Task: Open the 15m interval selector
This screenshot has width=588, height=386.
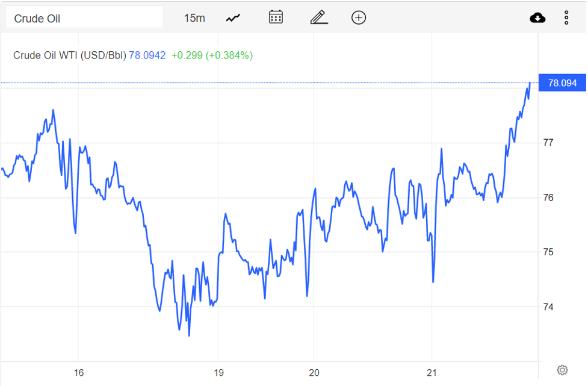Action: 194,18
